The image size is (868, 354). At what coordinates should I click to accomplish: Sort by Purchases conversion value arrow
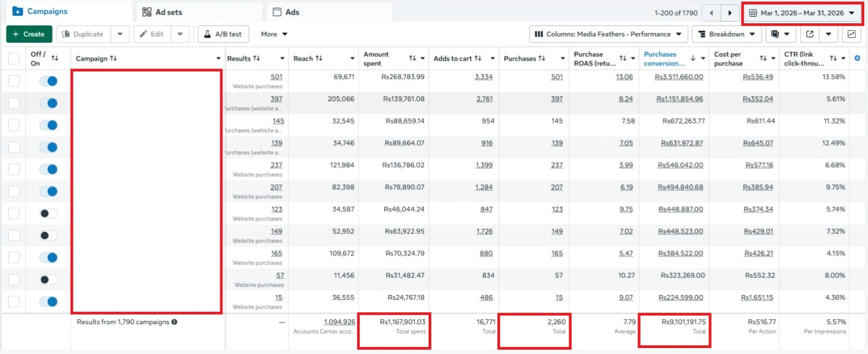point(693,59)
